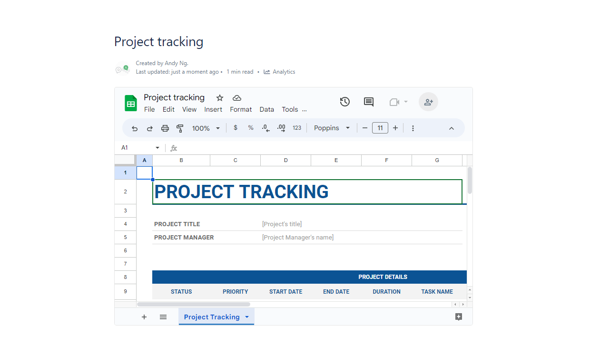
Task: Click the PROJECT TITLE label cell
Action: click(x=177, y=224)
